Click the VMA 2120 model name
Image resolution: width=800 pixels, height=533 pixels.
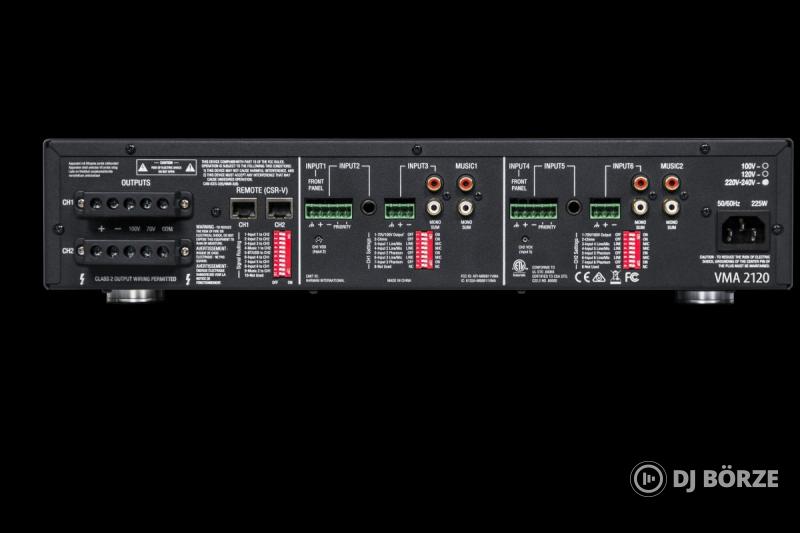(742, 278)
